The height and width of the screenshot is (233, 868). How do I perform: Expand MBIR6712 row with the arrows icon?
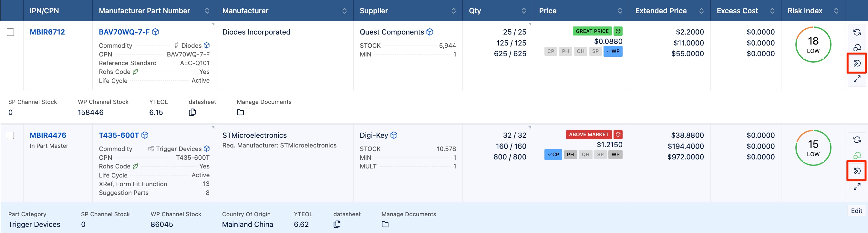pyautogui.click(x=857, y=78)
